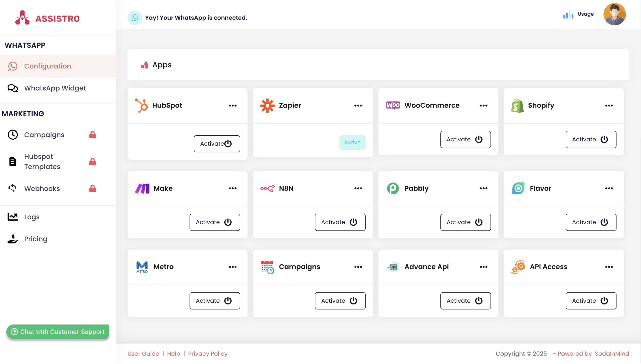
Task: Click the WooCommerce logo icon
Action: (x=393, y=105)
